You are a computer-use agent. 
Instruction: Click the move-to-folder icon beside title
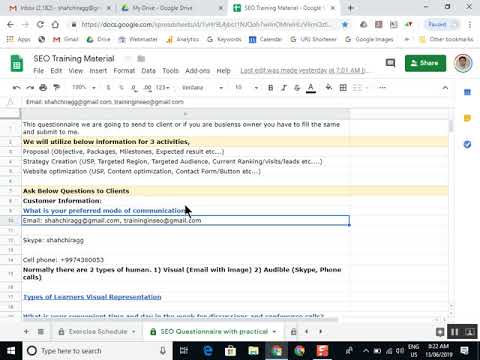tap(141, 59)
